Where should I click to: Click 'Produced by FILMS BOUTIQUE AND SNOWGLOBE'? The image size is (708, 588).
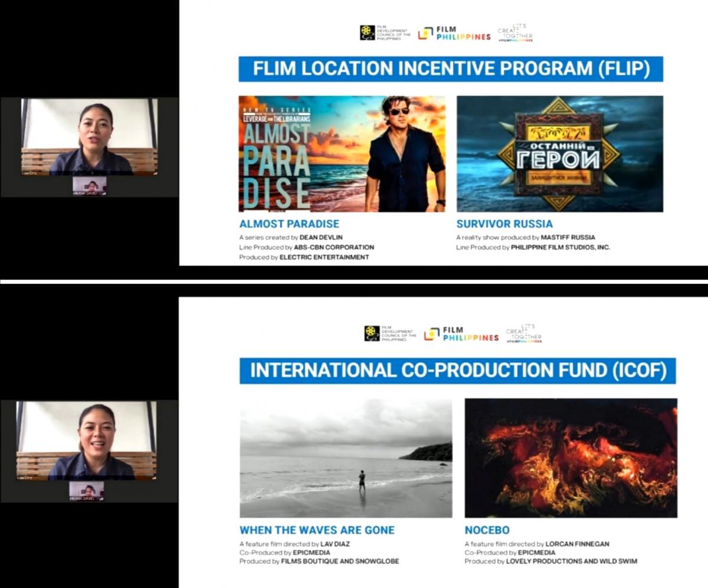tap(319, 561)
